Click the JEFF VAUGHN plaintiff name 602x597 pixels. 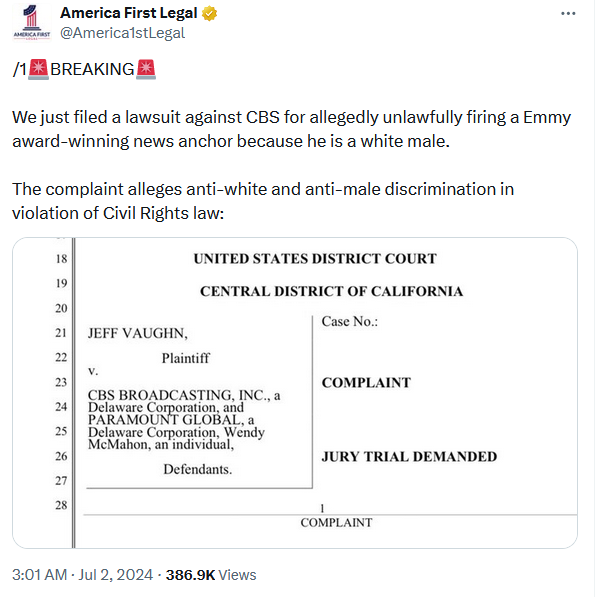point(138,333)
